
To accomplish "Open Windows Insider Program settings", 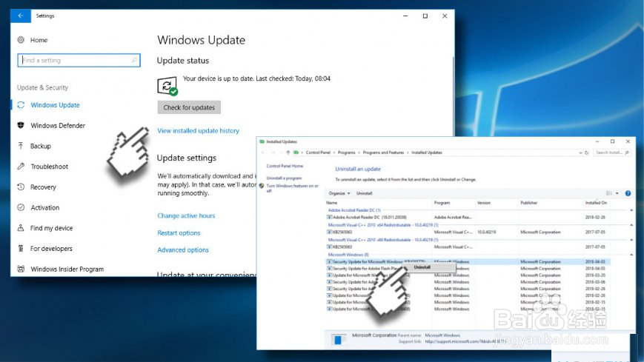I will tap(67, 269).
